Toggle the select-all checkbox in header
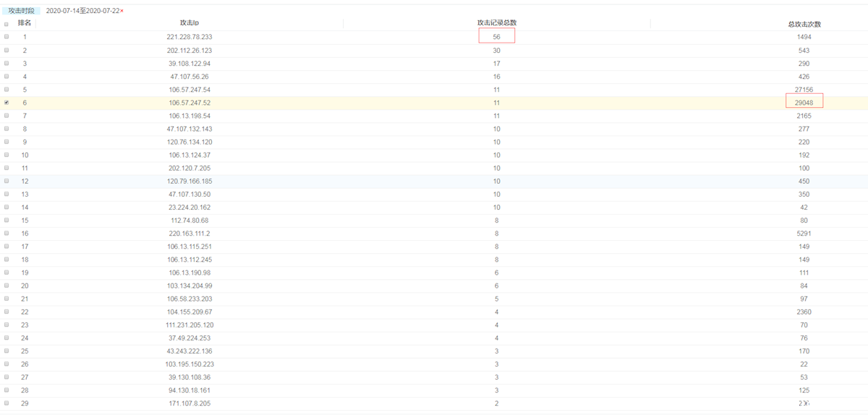The width and height of the screenshot is (868, 415). pos(7,24)
